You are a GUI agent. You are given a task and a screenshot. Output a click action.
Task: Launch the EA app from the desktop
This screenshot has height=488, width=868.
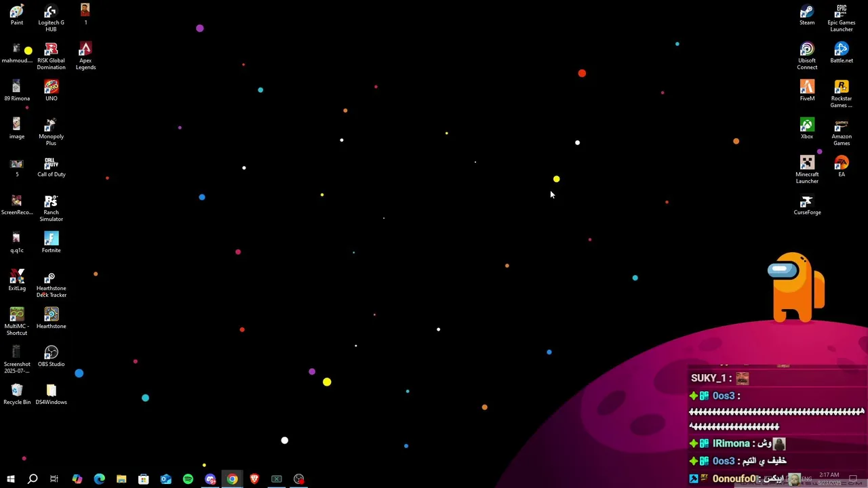[842, 167]
